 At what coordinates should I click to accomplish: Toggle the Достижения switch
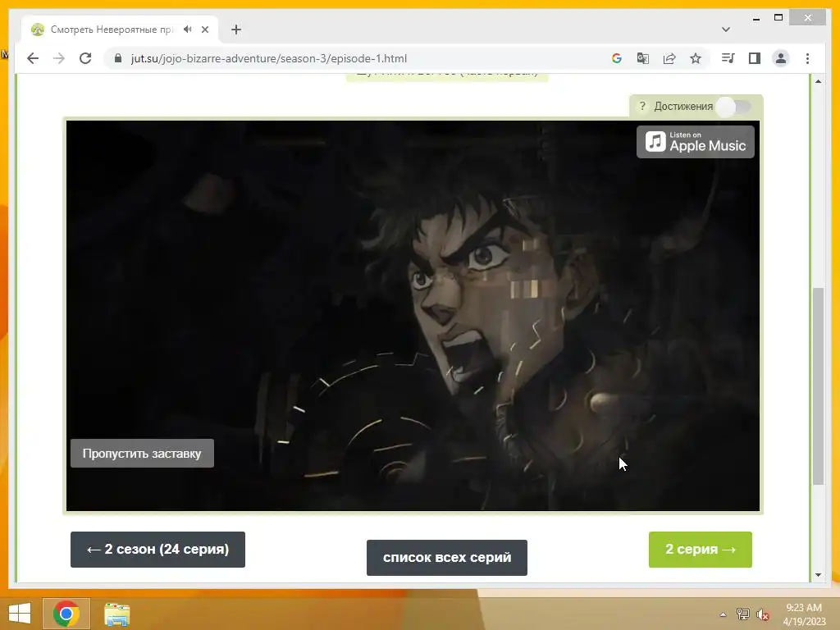(734, 107)
